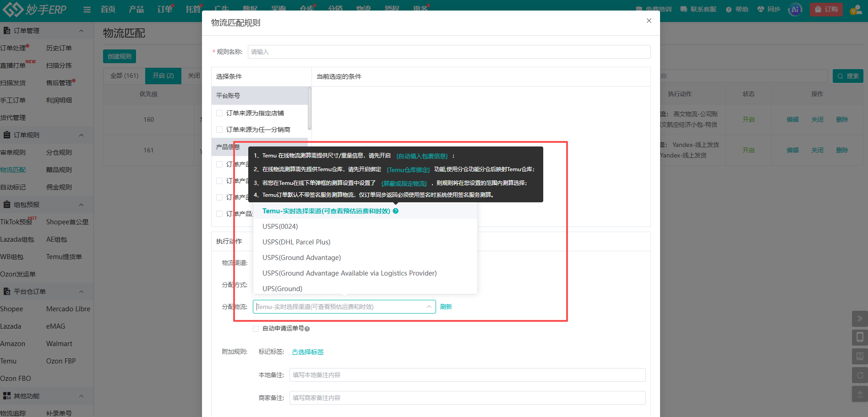The width and height of the screenshot is (868, 417).
Task: Click the condition list scrollbar
Action: click(x=310, y=108)
